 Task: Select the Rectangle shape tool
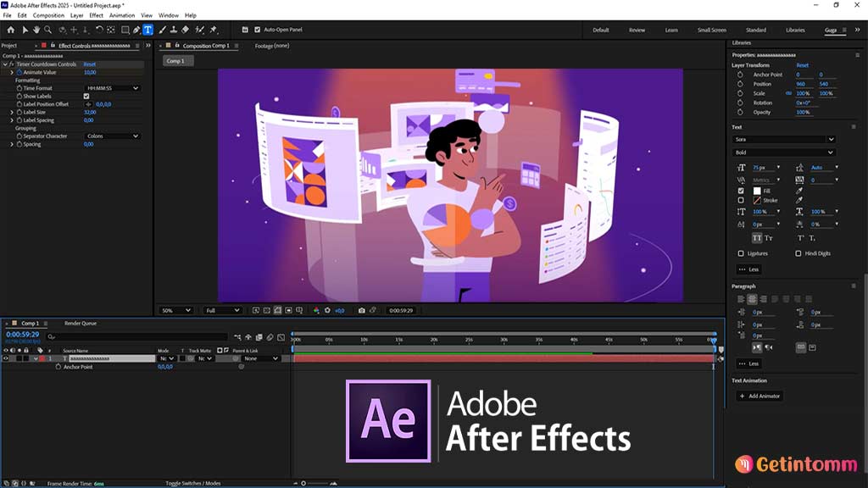tap(125, 30)
